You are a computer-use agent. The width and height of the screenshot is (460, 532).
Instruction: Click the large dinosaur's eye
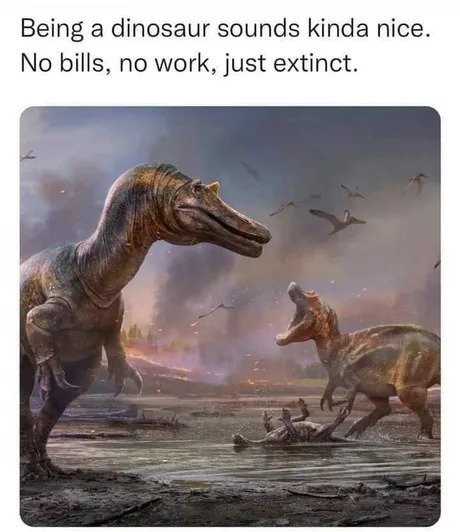(197, 189)
